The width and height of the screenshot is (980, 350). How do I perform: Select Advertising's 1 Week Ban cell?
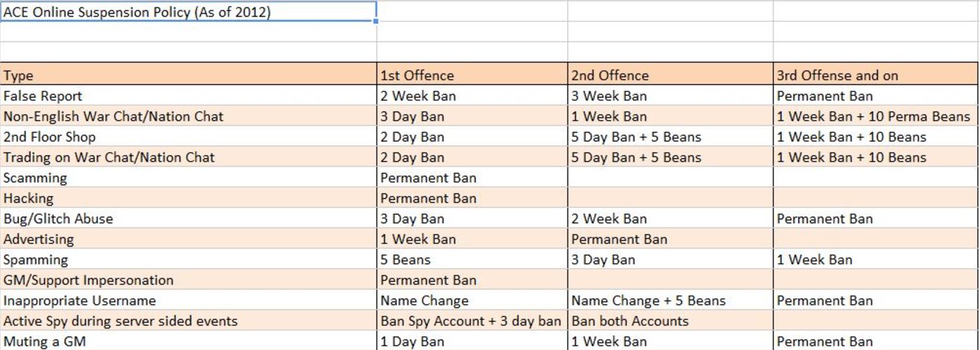[472, 239]
